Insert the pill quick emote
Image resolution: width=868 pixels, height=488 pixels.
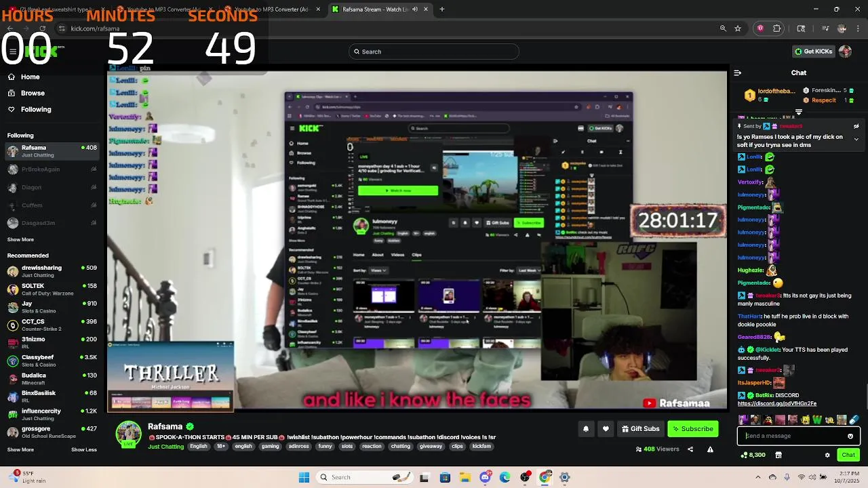point(854,420)
